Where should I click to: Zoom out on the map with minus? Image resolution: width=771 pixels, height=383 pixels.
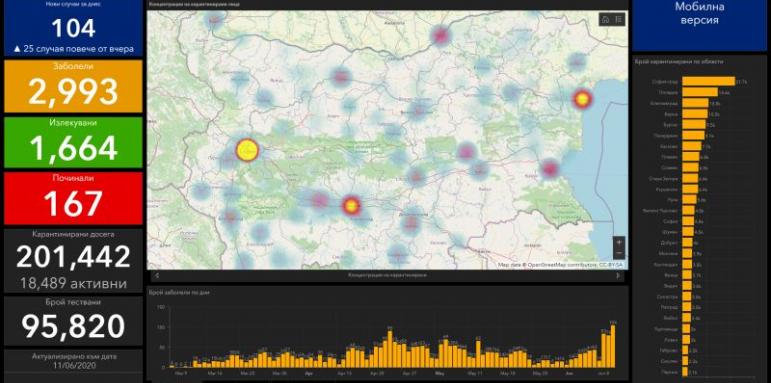pos(619,253)
